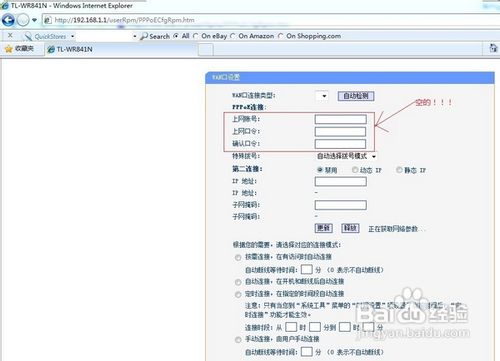Select 动态 IP for second connection

[355, 170]
